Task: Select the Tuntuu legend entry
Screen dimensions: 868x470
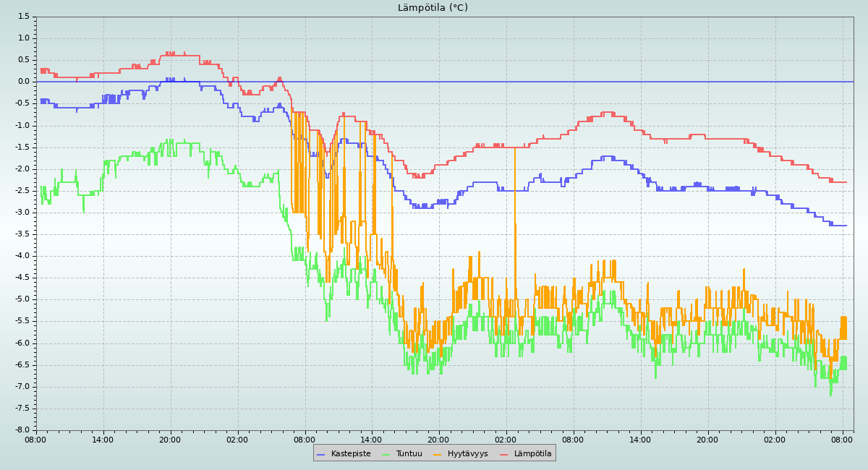Action: [409, 453]
